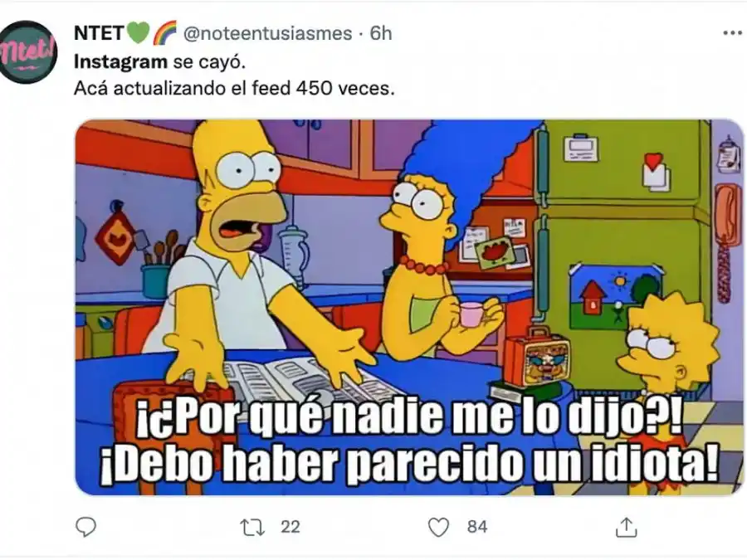Open the NTET profile avatar
Viewport: 747px width, 560px height.
pos(27,52)
